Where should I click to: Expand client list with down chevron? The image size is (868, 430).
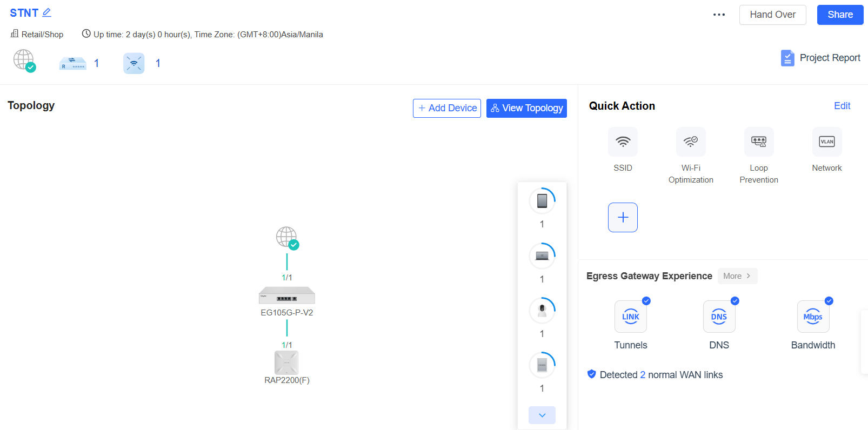click(542, 415)
